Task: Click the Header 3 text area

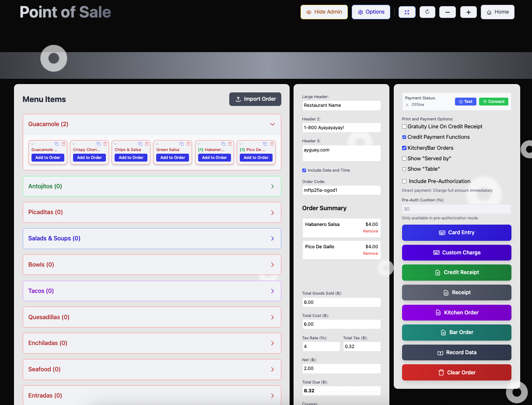Action: [341, 153]
